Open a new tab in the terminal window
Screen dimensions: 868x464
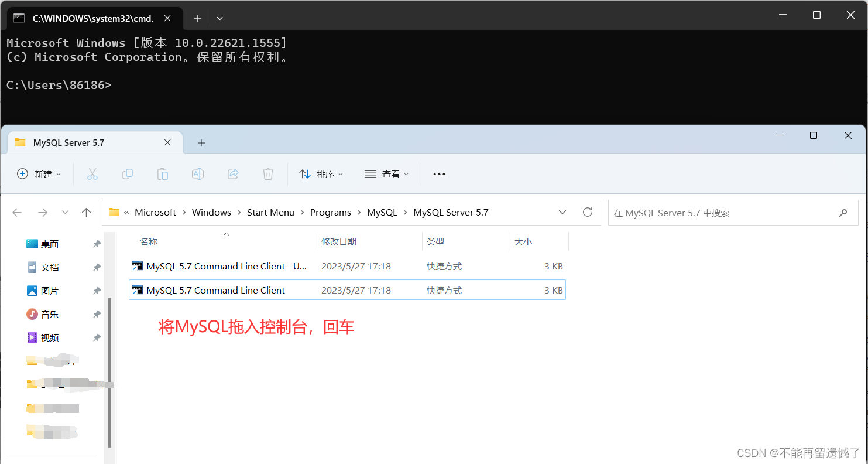(198, 18)
